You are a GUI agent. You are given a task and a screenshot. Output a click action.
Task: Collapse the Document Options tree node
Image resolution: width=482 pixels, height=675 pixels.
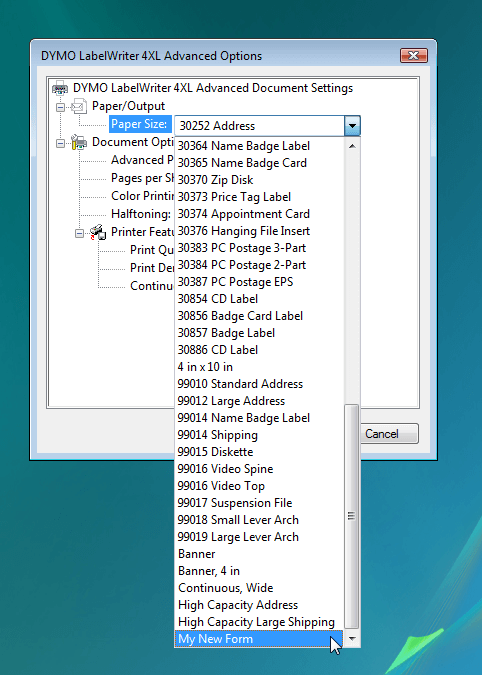click(60, 143)
